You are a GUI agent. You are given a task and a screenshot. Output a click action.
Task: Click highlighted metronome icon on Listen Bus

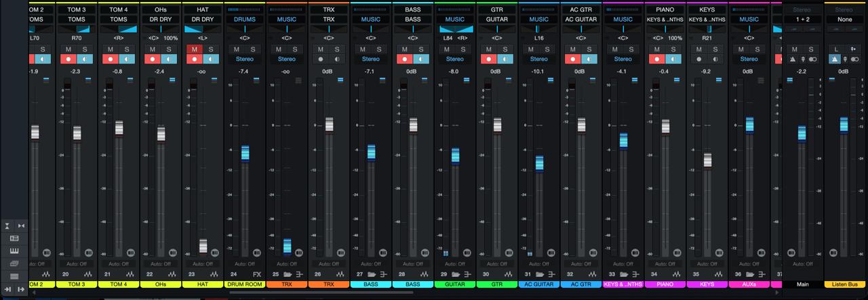(835, 59)
